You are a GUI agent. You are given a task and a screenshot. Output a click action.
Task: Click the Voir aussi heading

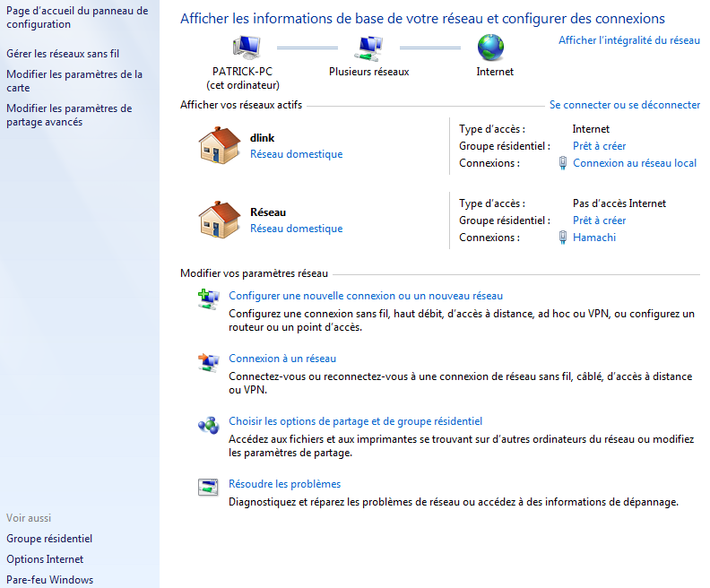click(x=29, y=518)
